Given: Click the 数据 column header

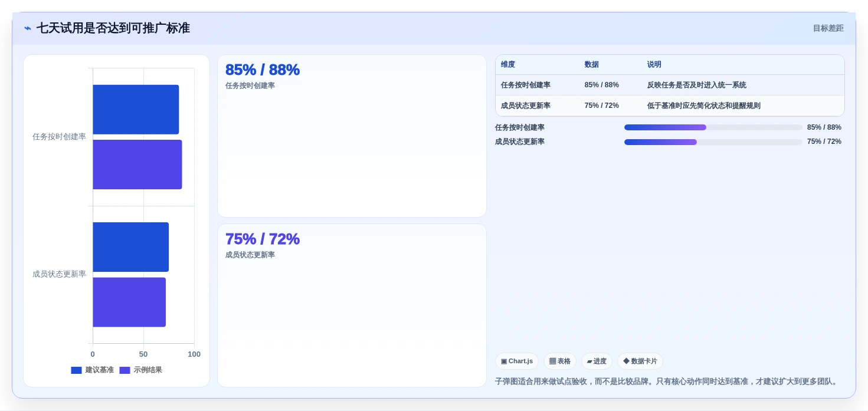Looking at the screenshot, I should click(592, 65).
